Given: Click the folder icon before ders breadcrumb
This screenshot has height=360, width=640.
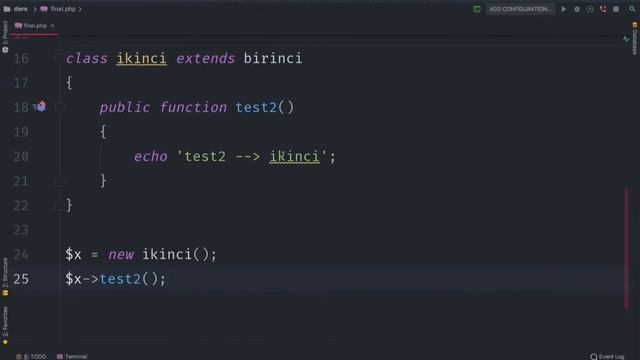Looking at the screenshot, I should click(x=7, y=9).
